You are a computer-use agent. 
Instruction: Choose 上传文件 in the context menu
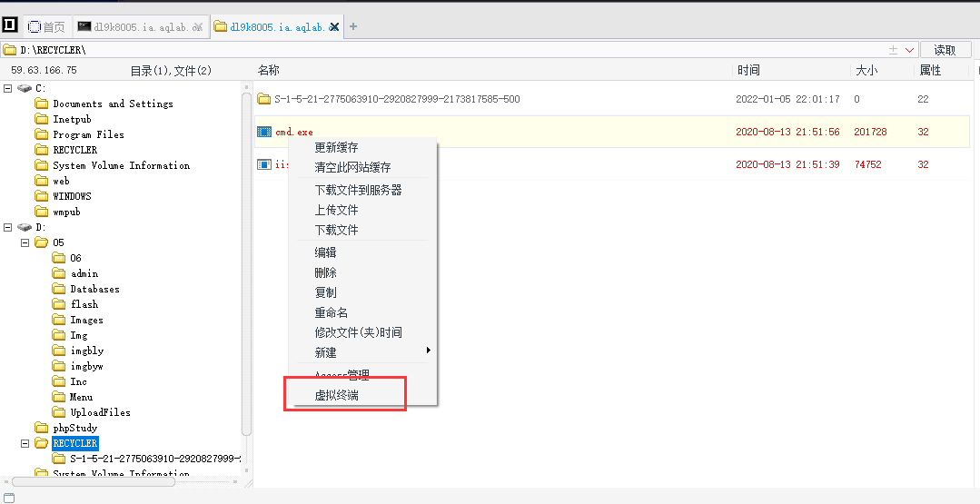tap(336, 210)
